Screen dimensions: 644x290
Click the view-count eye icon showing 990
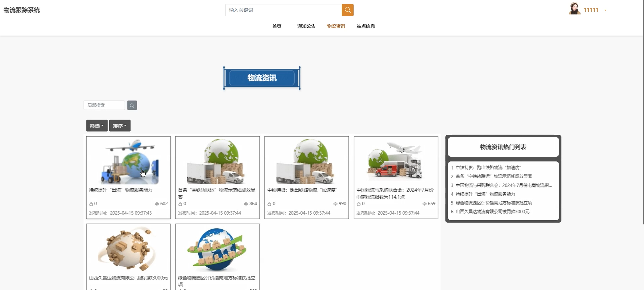(x=335, y=204)
